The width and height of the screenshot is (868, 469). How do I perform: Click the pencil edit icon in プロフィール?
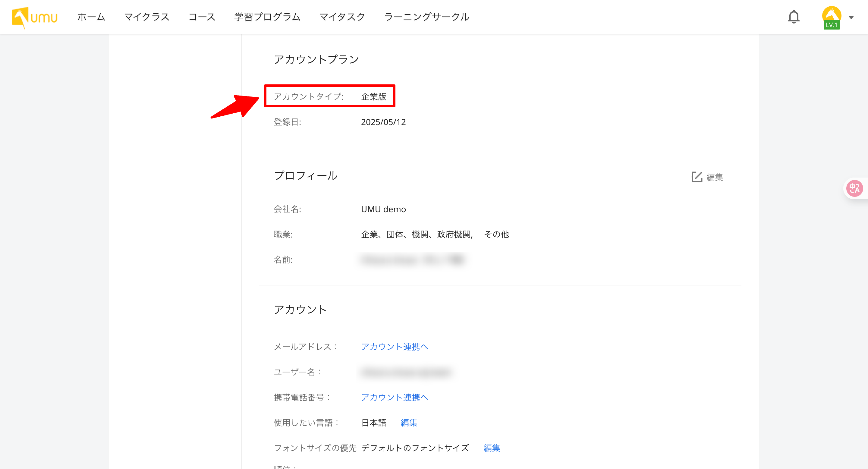point(697,177)
